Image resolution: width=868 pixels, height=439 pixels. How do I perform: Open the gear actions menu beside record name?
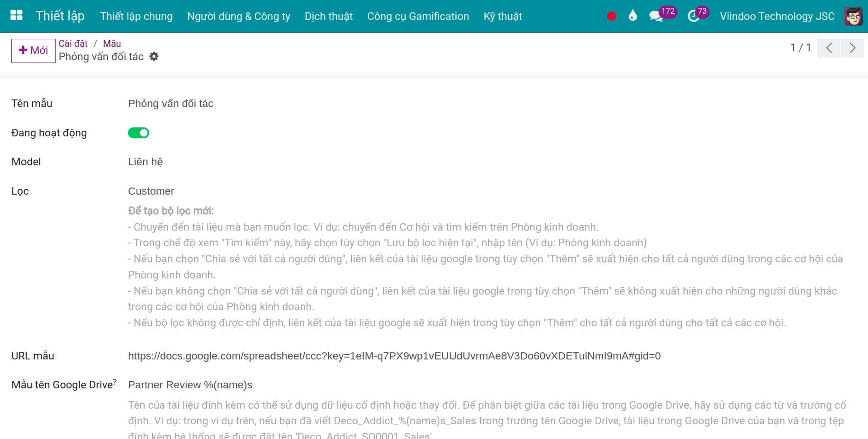(154, 56)
